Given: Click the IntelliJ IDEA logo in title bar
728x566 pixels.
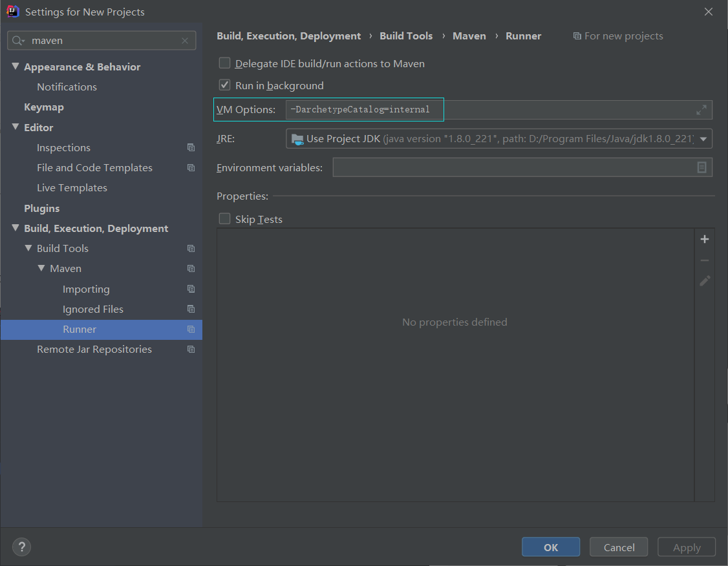Looking at the screenshot, I should 12,11.
